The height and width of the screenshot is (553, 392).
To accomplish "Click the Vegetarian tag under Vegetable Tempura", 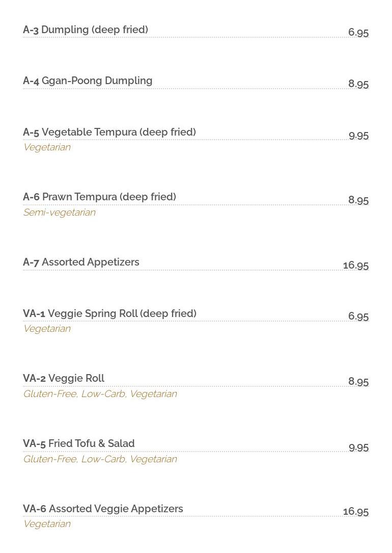I will click(x=47, y=147).
